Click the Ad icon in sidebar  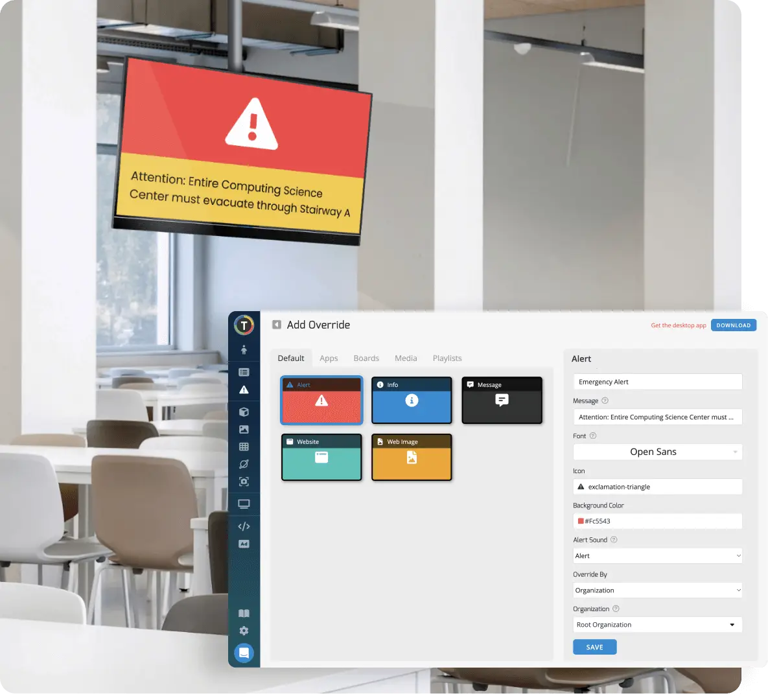point(244,544)
